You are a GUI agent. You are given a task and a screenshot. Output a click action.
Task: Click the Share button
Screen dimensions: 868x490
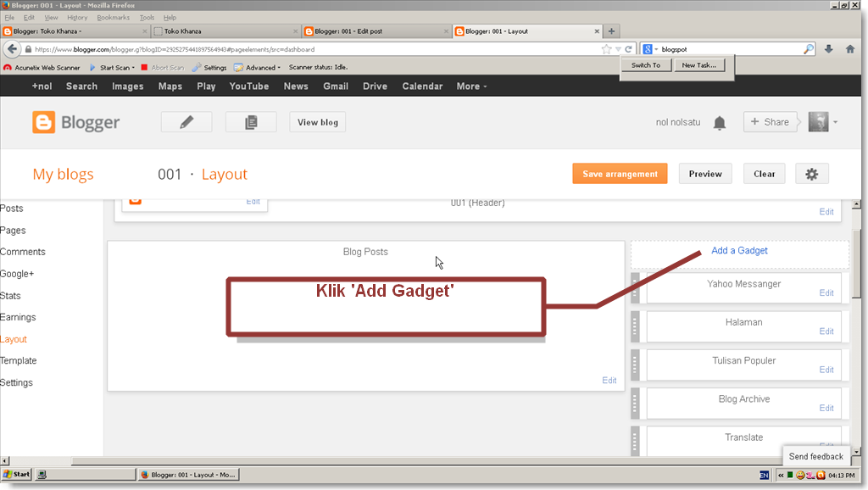[x=771, y=122]
